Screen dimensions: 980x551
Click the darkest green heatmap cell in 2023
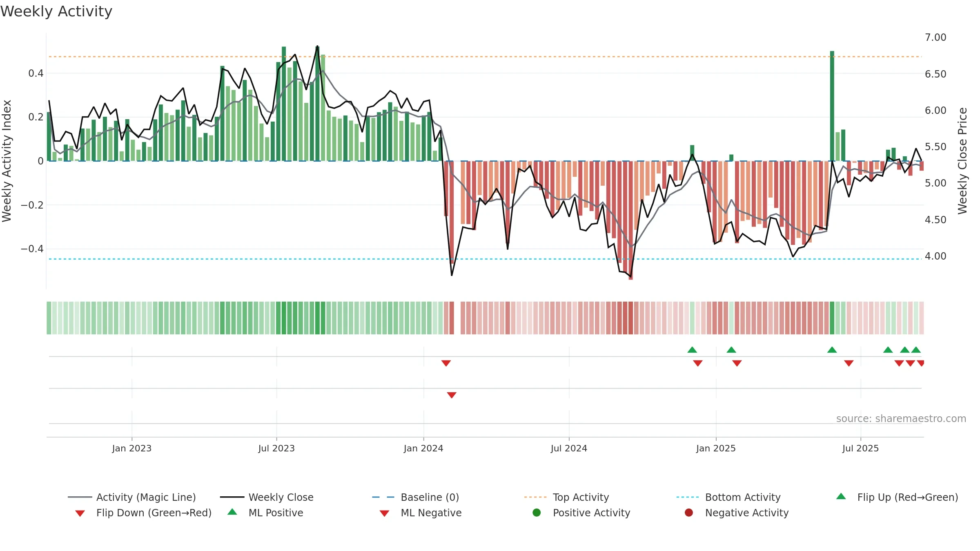317,318
